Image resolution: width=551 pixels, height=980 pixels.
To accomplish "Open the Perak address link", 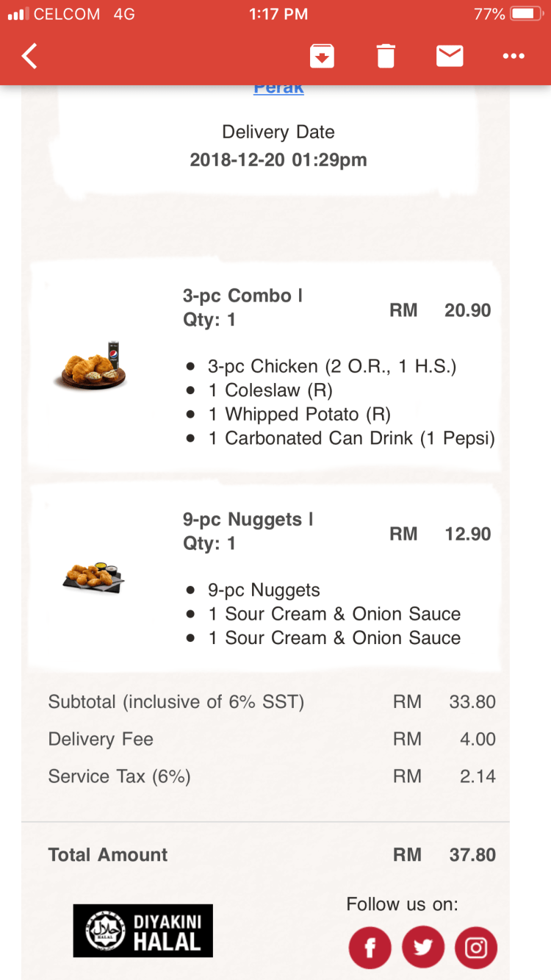I will pos(278,88).
